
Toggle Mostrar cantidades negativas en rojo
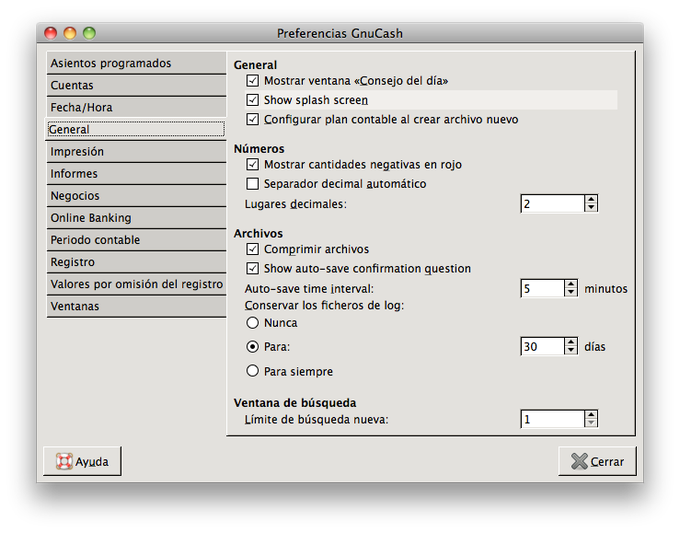pos(252,164)
